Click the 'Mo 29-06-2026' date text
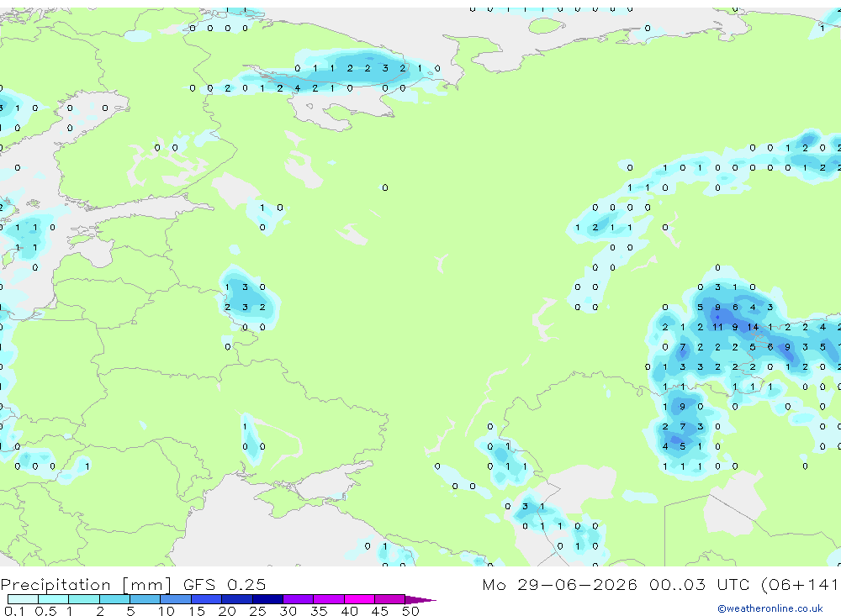 (x=559, y=584)
